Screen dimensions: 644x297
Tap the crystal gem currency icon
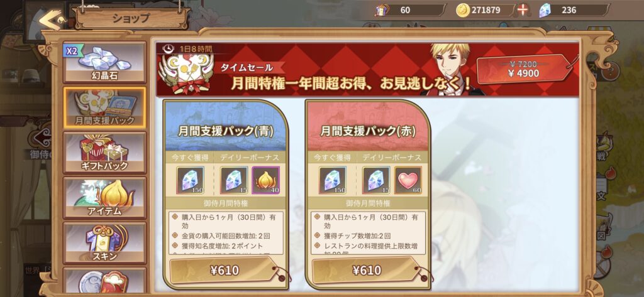coord(545,10)
